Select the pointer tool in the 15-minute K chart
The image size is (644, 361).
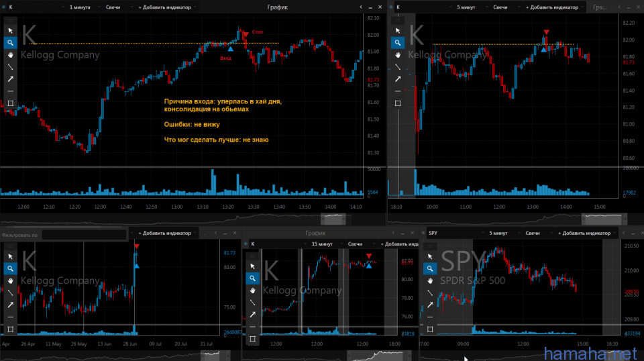point(252,266)
